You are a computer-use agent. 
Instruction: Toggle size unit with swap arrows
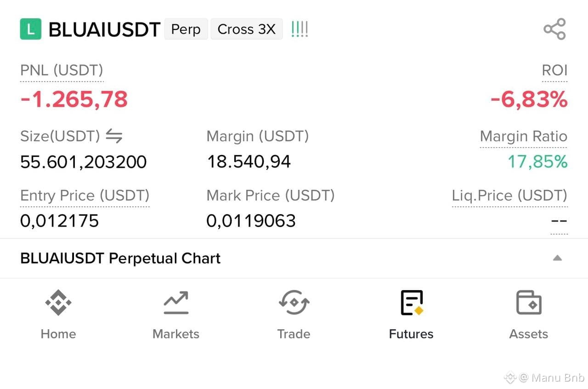tap(114, 136)
